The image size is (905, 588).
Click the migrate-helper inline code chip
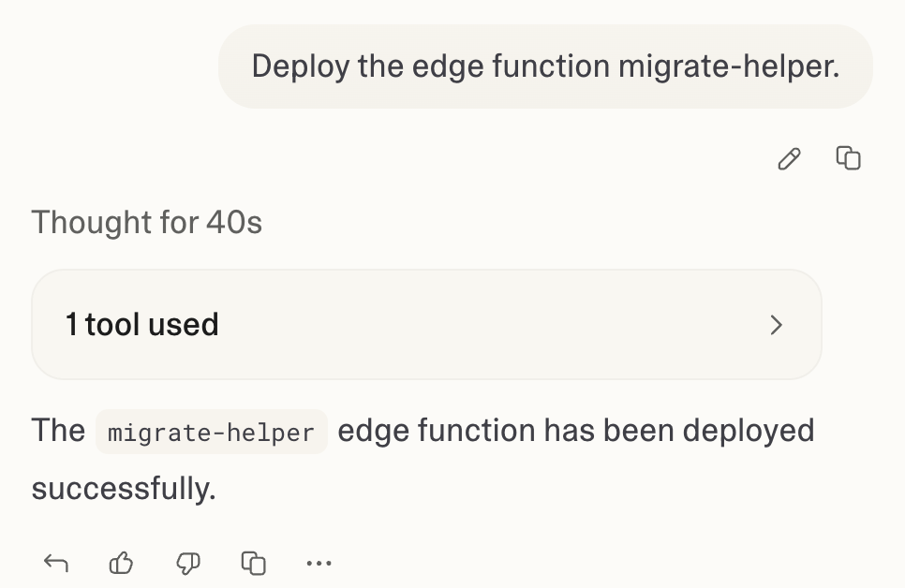211,433
